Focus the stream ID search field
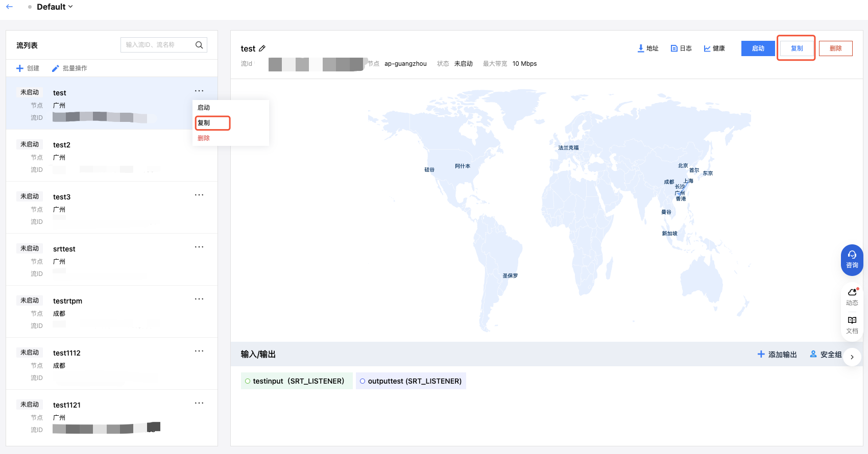The image size is (868, 454). point(157,45)
